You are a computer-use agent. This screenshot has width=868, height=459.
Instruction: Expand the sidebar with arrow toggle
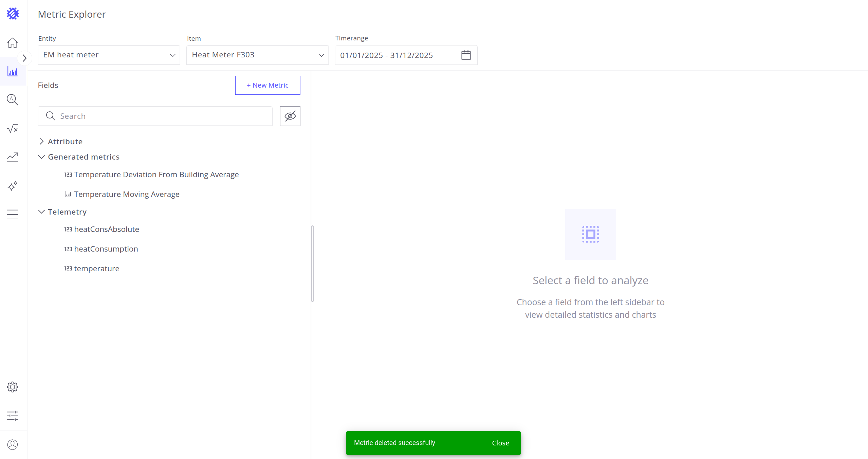tap(24, 58)
